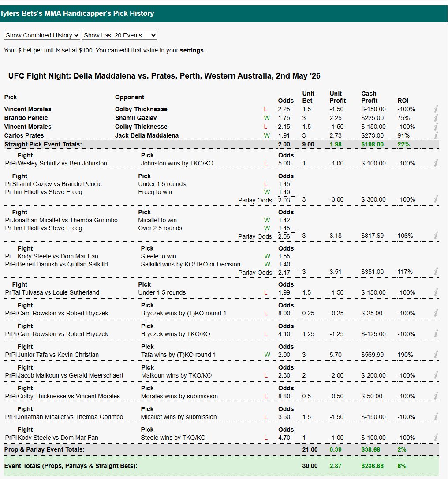The width and height of the screenshot is (448, 479).
Task: Select Event Totals (Props, Parlays & Straight Bets) label
Action: coord(71,466)
